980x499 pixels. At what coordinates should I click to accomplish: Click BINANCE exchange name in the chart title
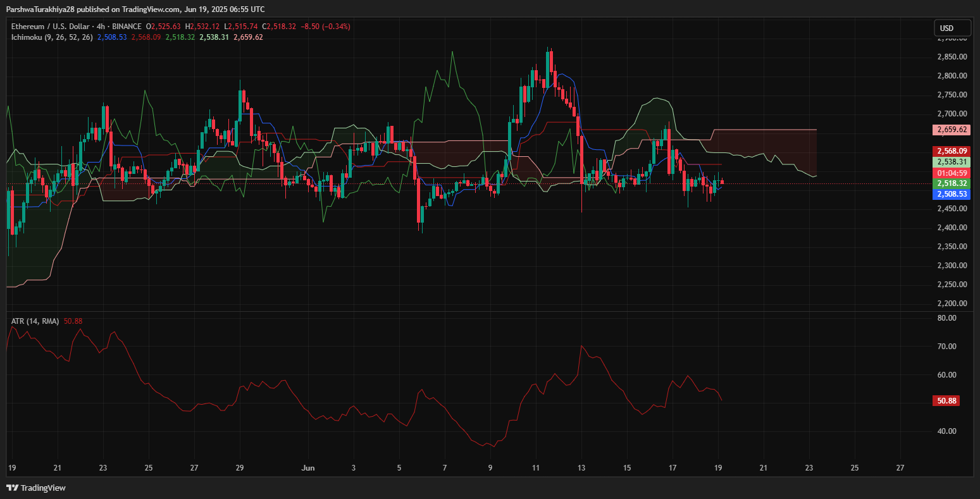(127, 27)
